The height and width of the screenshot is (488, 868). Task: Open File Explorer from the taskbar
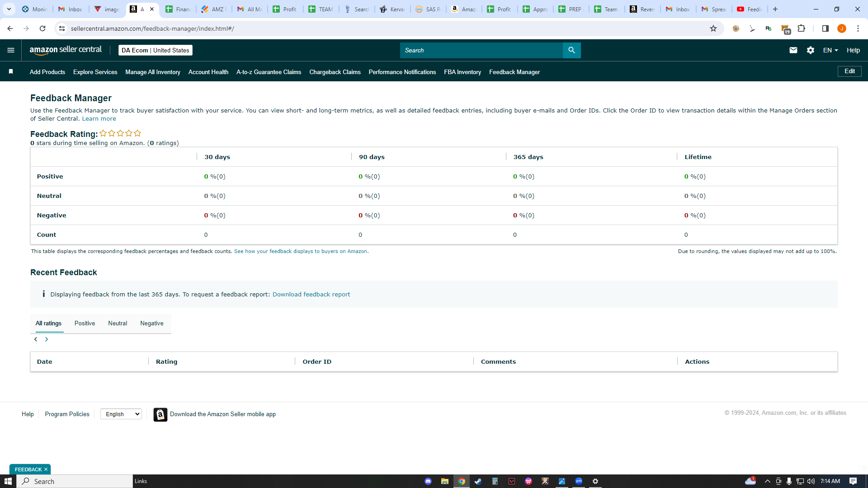click(x=445, y=481)
